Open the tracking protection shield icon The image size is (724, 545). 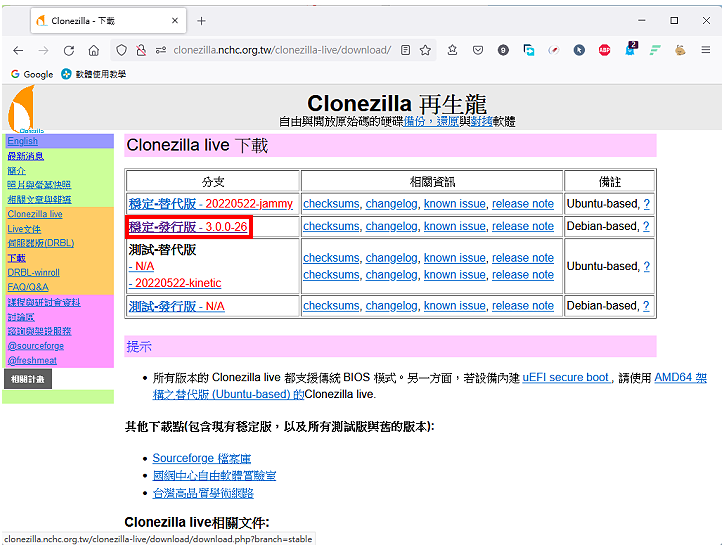[x=121, y=50]
